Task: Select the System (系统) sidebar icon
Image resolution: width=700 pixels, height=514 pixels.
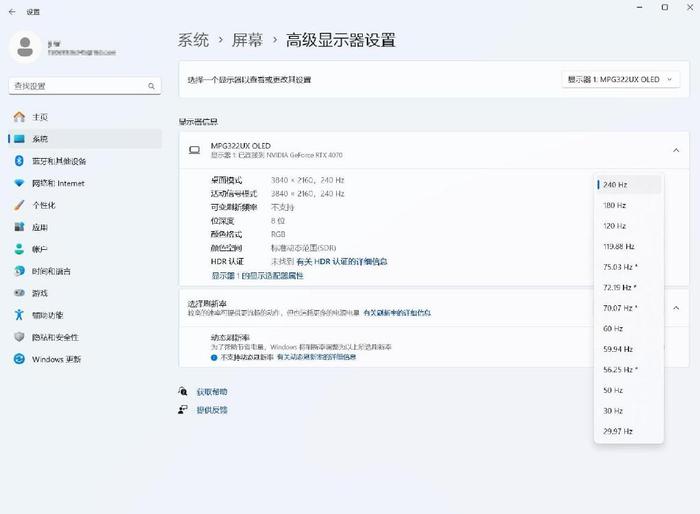Action: [x=19, y=139]
